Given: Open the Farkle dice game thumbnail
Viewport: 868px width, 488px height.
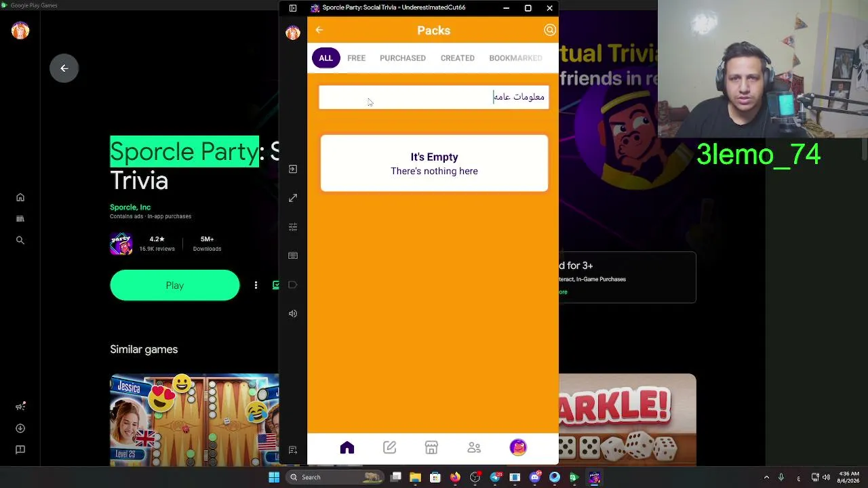Looking at the screenshot, I should (627, 420).
